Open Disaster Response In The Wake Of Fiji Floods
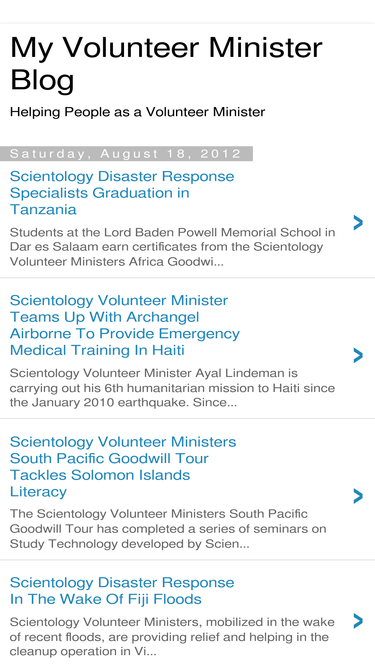 point(122,590)
